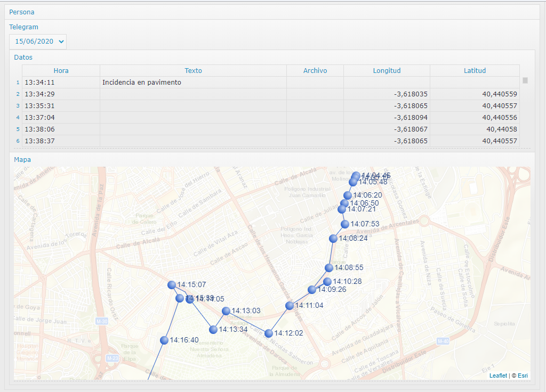Click the 14:06:20 route point

pos(348,195)
